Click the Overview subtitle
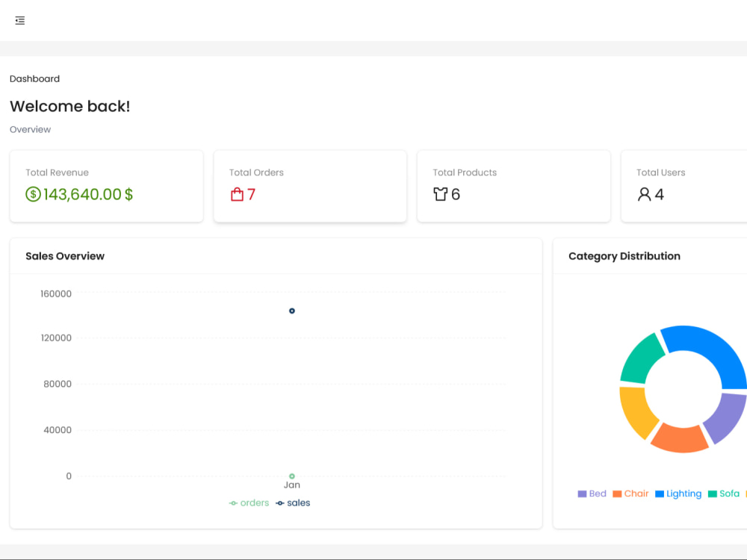Image resolution: width=747 pixels, height=560 pixels. 30,129
